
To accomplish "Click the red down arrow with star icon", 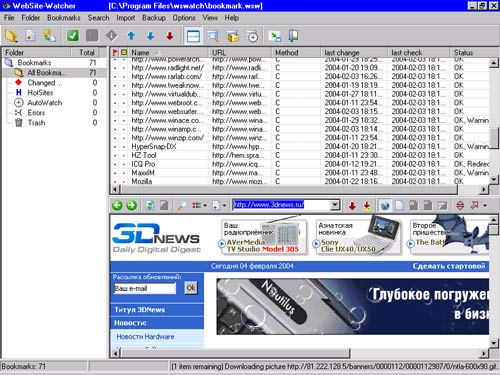I will (x=367, y=205).
